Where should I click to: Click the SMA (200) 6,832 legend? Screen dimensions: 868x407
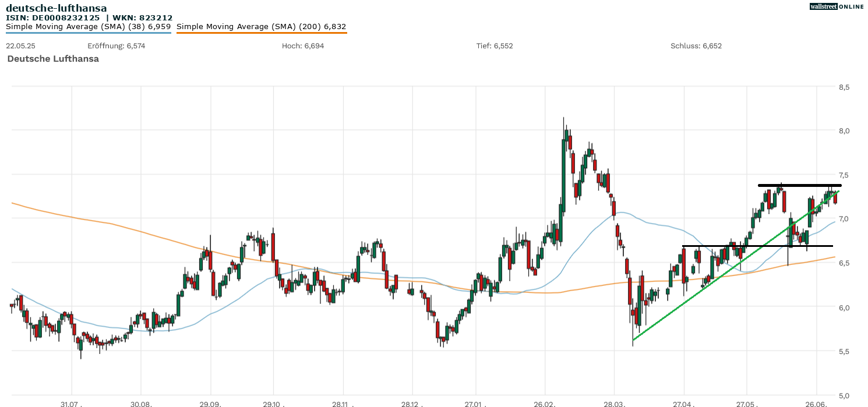262,27
